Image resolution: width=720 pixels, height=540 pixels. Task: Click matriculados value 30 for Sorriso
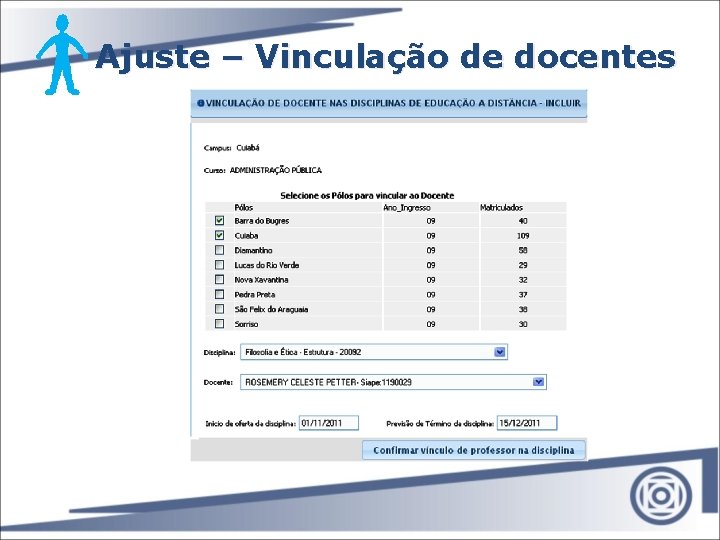pos(523,324)
